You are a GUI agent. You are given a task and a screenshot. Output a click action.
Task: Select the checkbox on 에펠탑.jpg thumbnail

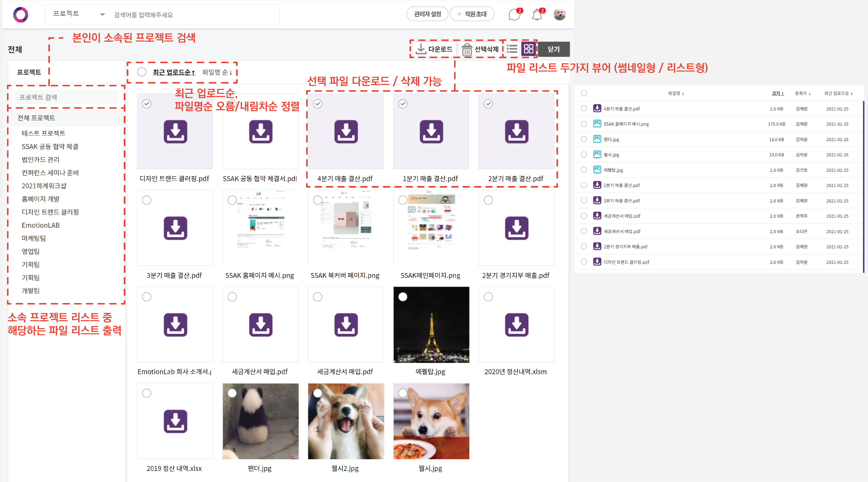[x=403, y=297]
